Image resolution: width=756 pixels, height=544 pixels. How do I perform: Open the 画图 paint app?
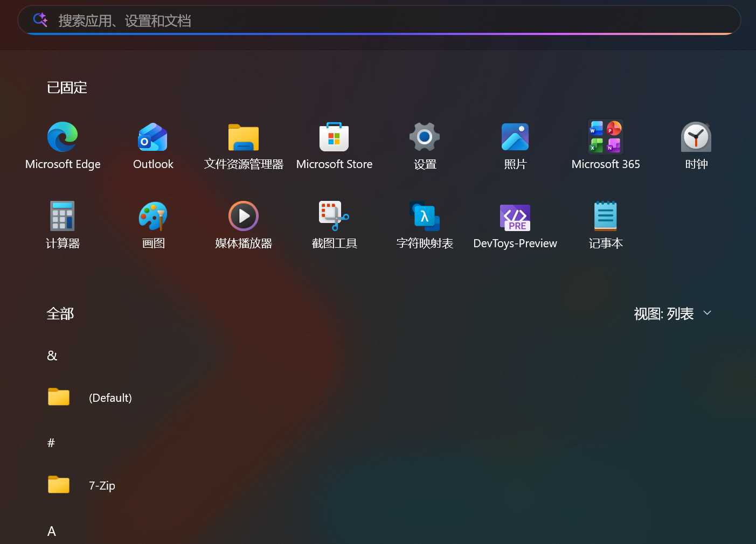tap(153, 216)
